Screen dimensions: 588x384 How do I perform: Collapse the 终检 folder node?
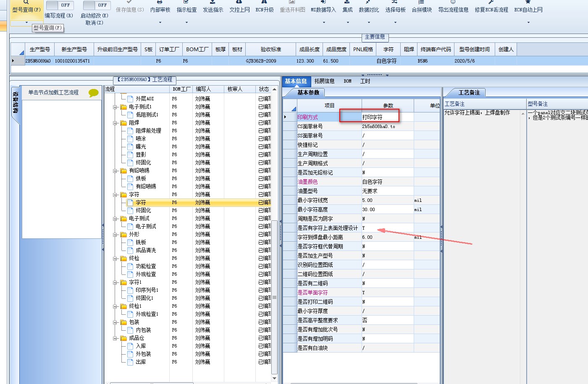point(115,259)
